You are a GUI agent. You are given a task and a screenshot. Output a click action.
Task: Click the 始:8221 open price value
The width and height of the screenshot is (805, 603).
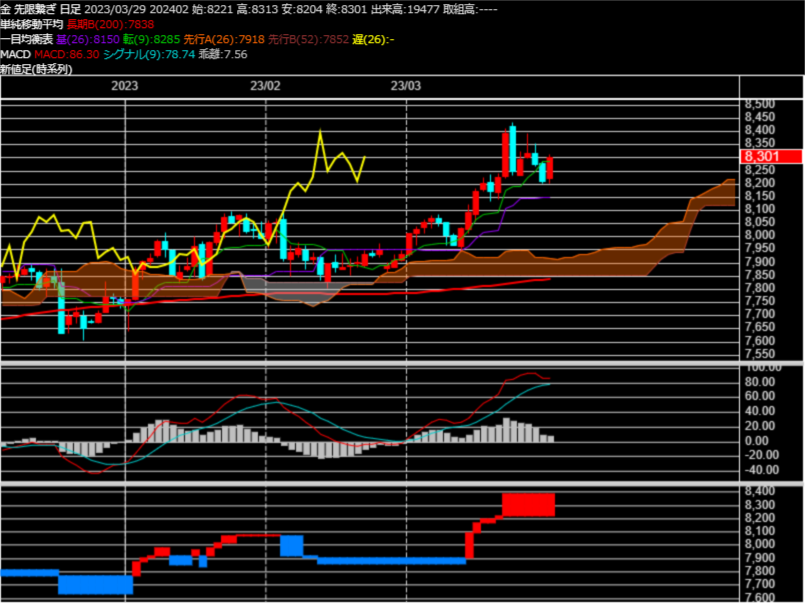213,9
